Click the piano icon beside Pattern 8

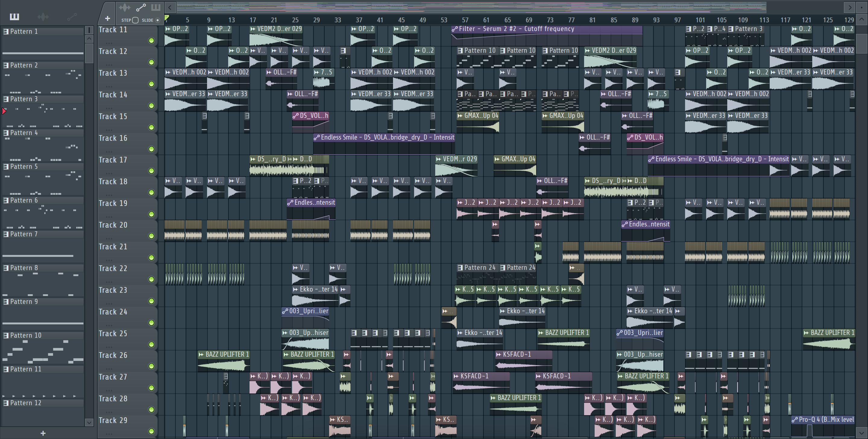click(6, 268)
